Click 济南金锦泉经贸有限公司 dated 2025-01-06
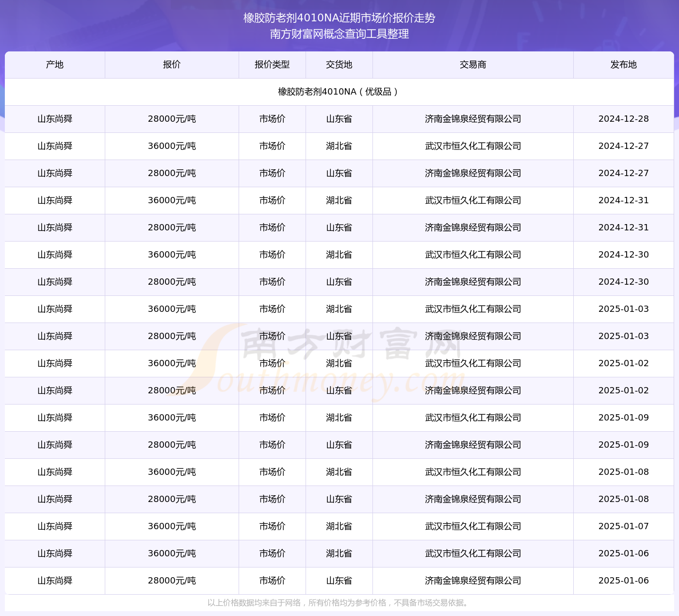679x616 pixels. tap(473, 581)
